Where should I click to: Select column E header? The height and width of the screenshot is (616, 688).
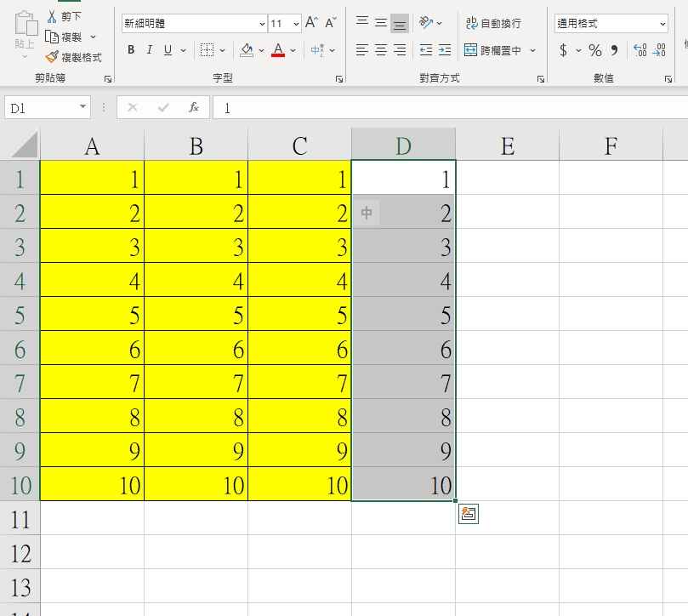(507, 145)
